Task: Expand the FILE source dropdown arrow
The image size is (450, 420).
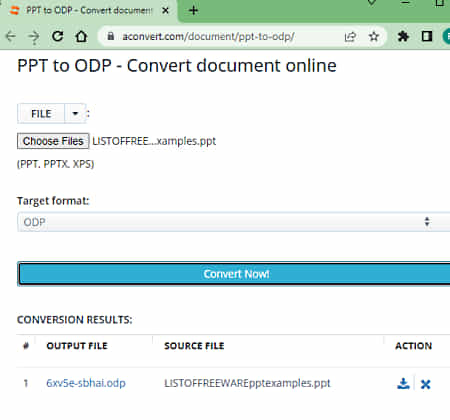Action: 75,114
